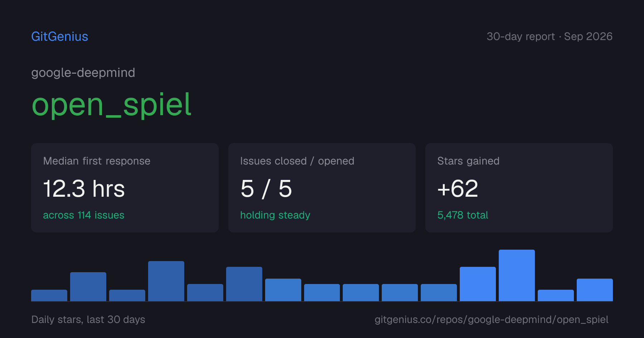Viewport: 644px width, 338px height.
Task: Select the first bar of the stars chart
Action: [x=49, y=295]
